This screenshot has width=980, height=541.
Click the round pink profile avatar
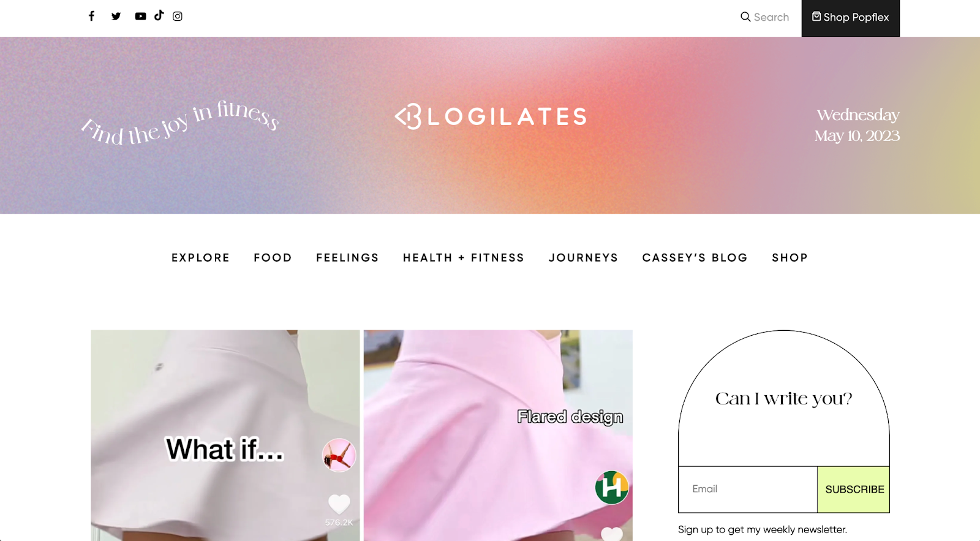[x=339, y=455]
